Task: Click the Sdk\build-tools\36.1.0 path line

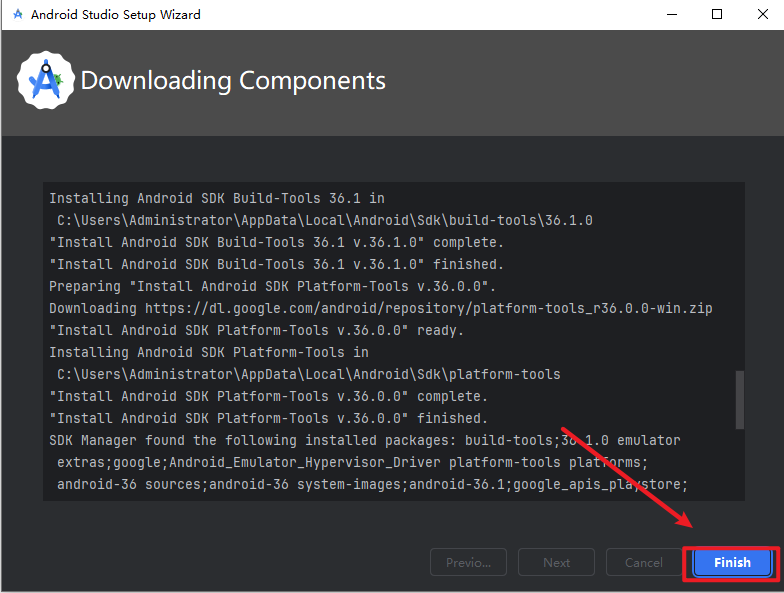Action: point(324,220)
